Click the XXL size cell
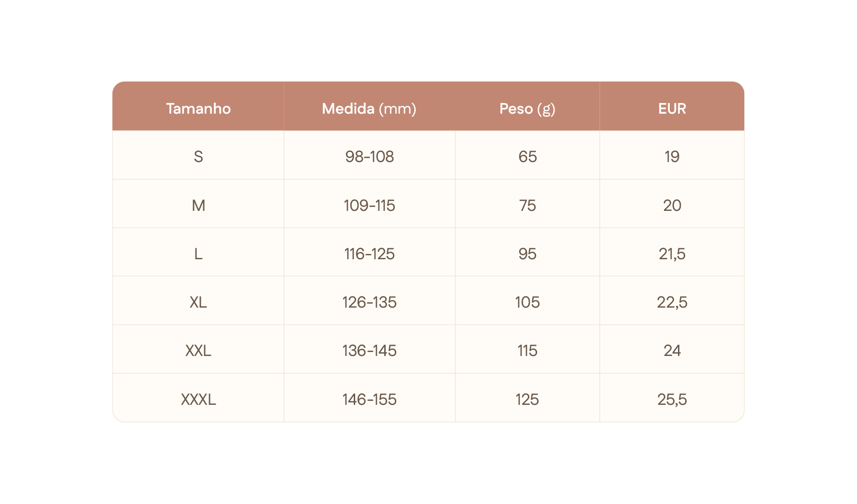857x504 pixels. (x=198, y=351)
